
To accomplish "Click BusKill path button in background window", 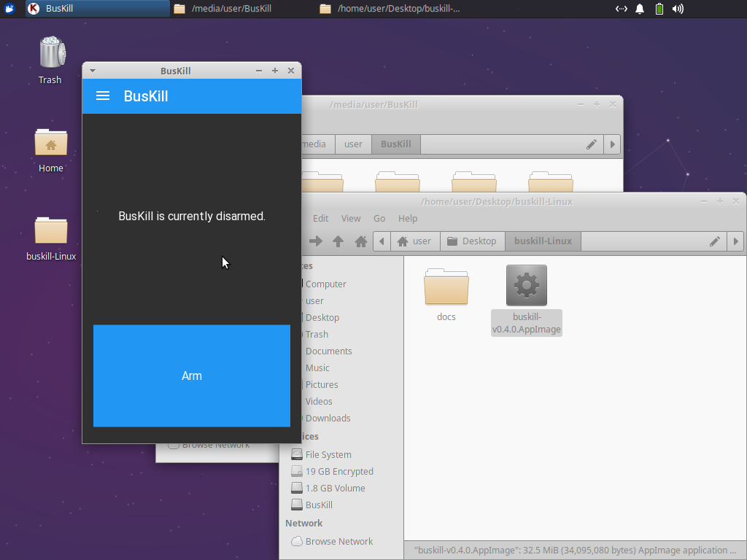I will tap(396, 144).
